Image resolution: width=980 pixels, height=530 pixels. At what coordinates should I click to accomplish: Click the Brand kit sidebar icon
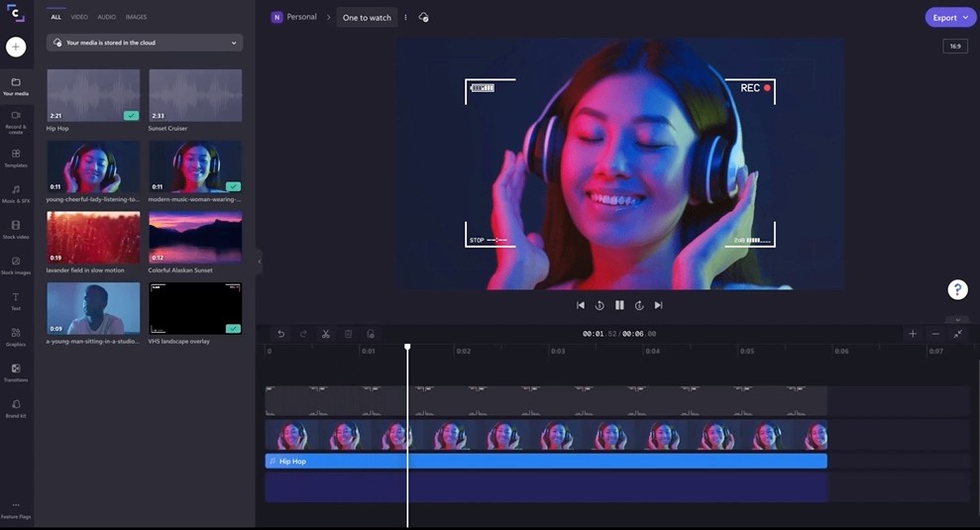(x=16, y=408)
